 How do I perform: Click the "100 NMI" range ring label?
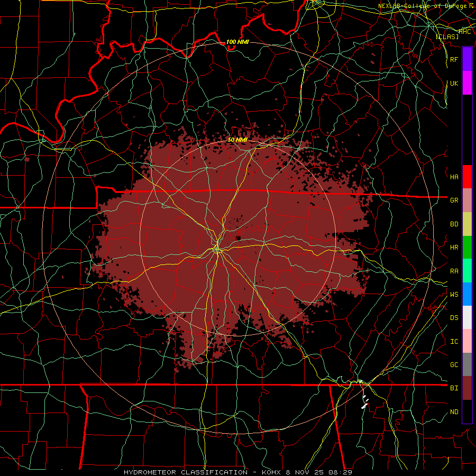237,42
